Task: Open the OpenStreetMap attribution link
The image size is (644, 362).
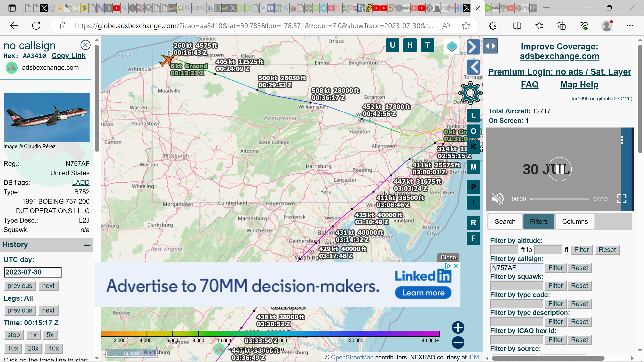Action: click(352, 357)
